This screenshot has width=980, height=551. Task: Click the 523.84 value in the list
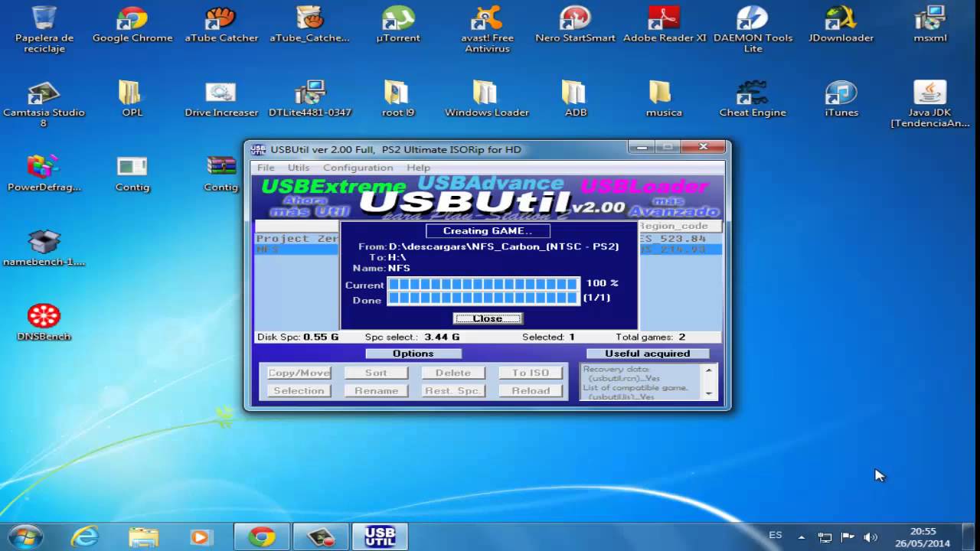[x=680, y=239]
